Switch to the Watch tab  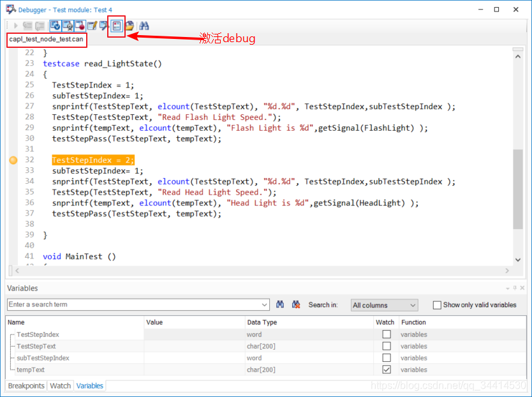tap(61, 386)
